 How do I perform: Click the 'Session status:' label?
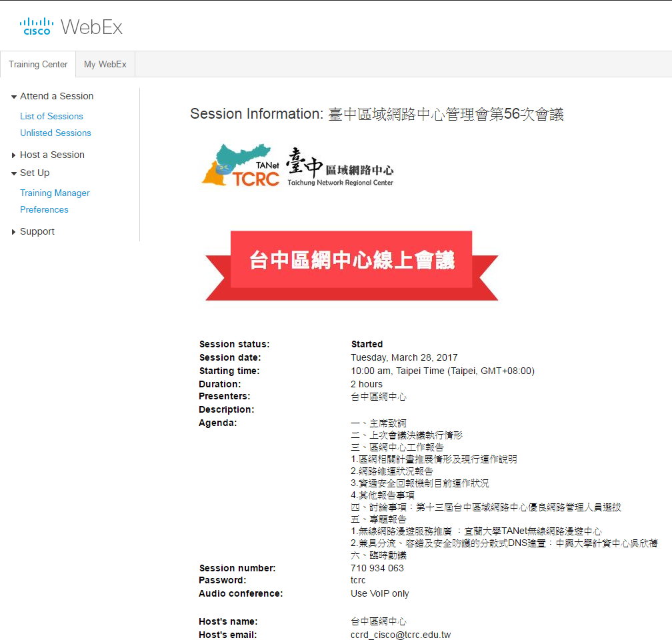(235, 344)
